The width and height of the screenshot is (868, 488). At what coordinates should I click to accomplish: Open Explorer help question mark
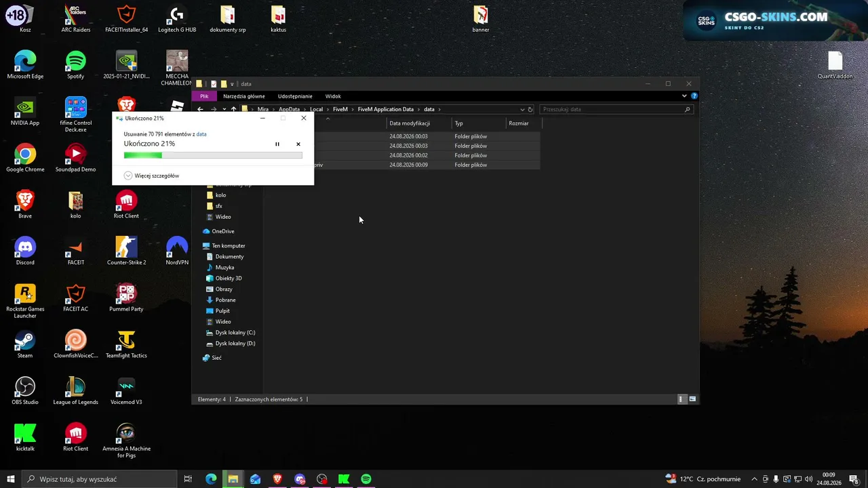click(694, 96)
